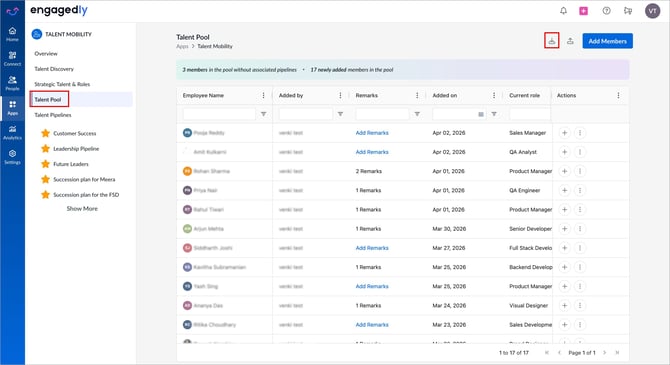Open the 2 Remarks entry
Screen dimensions: 670x365
368,171
